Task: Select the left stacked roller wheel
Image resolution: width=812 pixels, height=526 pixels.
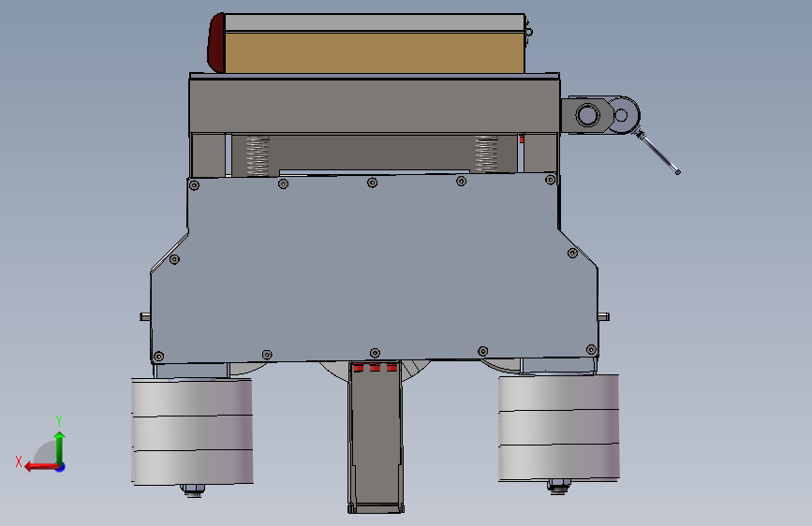Action: 192,431
